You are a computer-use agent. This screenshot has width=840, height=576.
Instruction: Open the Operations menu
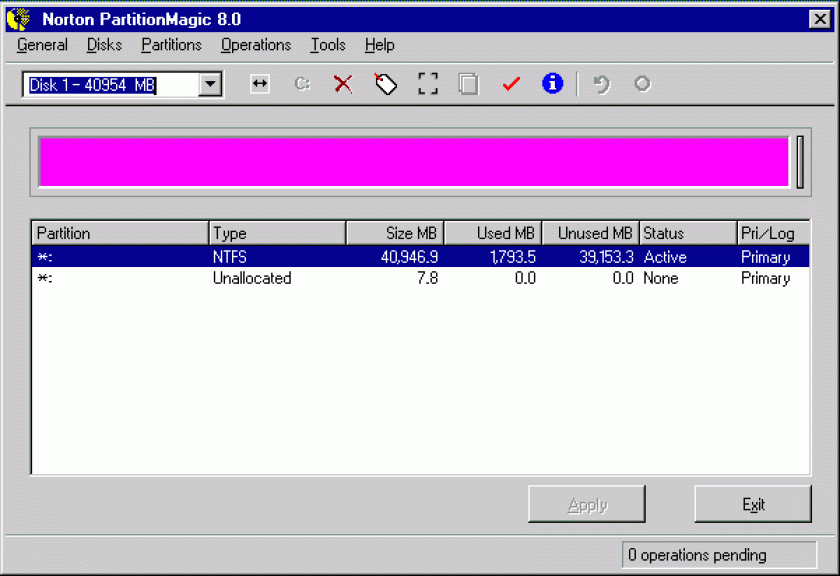tap(256, 45)
